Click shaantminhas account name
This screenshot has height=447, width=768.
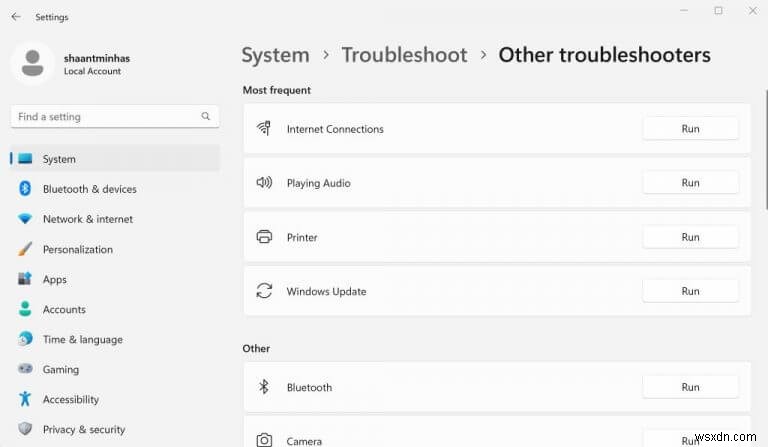tap(97, 58)
